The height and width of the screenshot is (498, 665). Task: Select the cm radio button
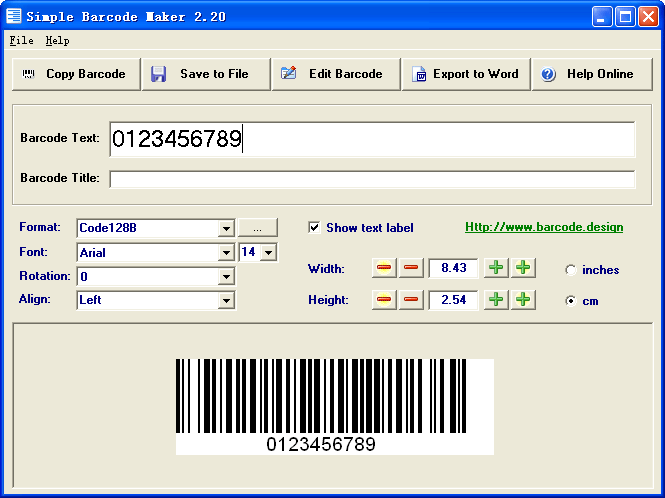571,301
